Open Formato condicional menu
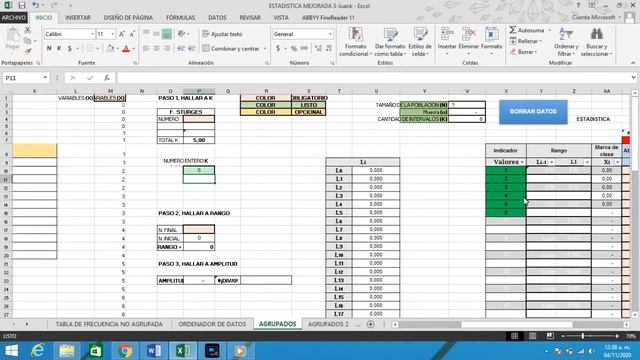The image size is (640, 360). pyautogui.click(x=356, y=42)
